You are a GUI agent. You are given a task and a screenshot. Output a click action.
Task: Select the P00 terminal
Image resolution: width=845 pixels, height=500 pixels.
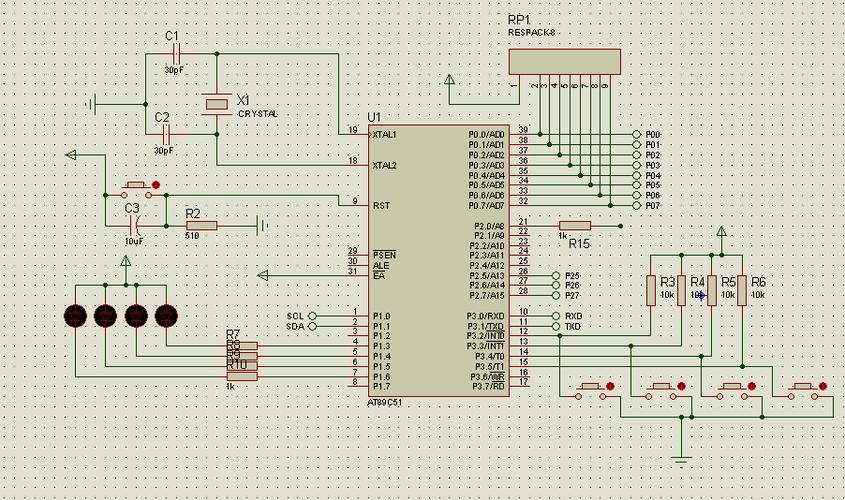(x=637, y=134)
